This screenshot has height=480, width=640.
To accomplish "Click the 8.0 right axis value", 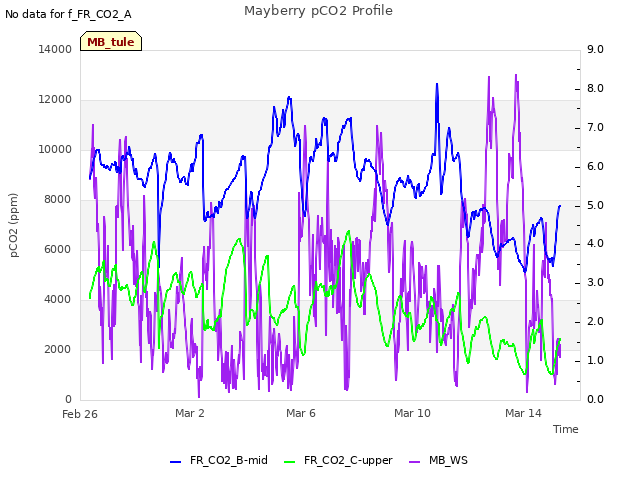I will tap(595, 89).
